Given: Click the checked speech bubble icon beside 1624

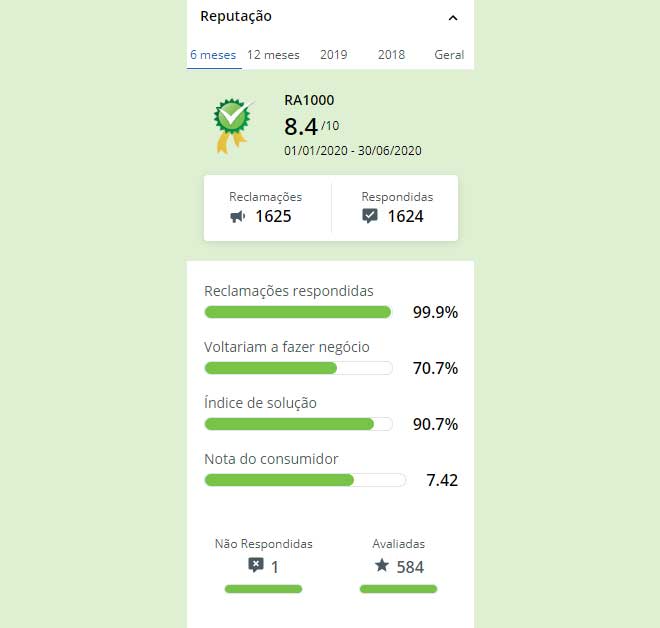Looking at the screenshot, I should pos(370,216).
